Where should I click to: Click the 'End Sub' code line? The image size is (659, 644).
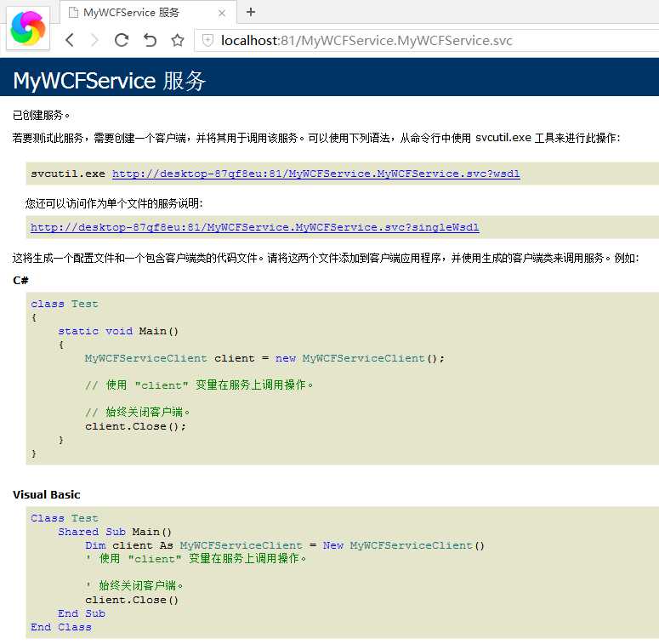82,613
